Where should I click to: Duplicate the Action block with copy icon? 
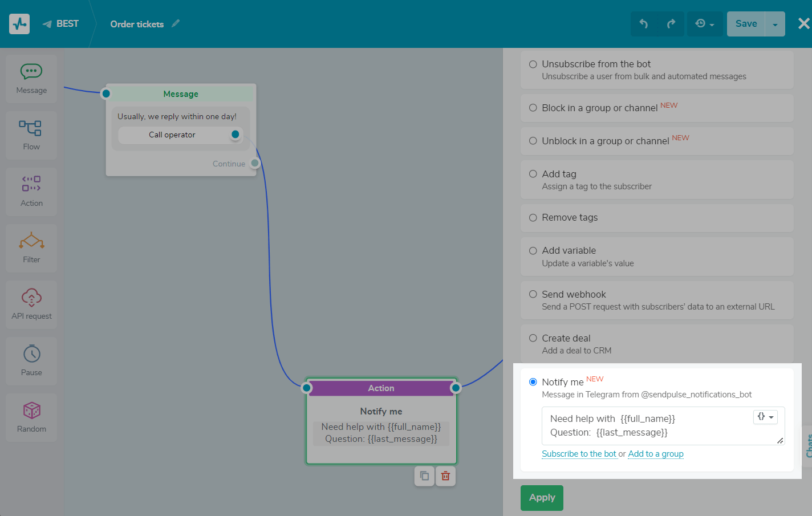point(424,476)
